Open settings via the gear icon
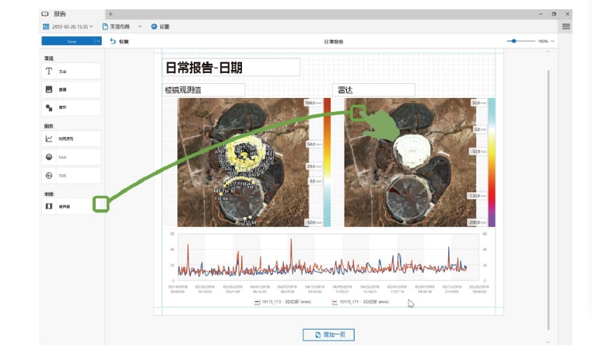592x364 pixels. pyautogui.click(x=154, y=26)
